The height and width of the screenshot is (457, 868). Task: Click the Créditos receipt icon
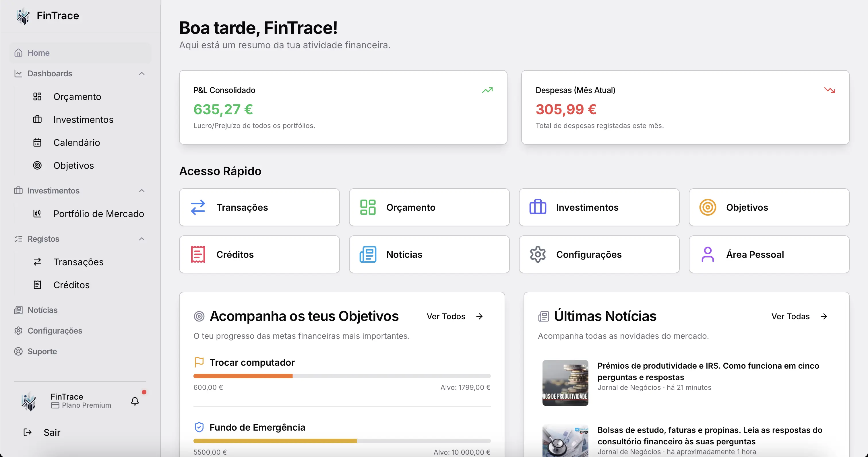tap(198, 254)
